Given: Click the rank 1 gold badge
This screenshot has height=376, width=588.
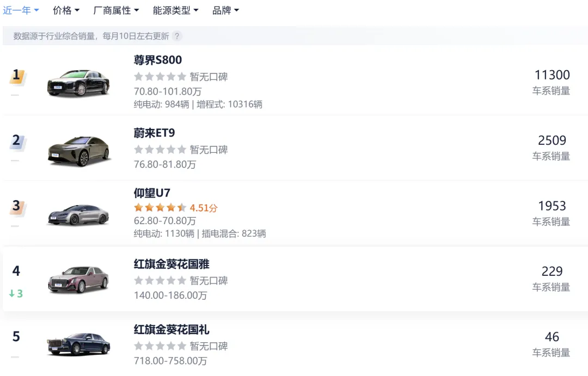Looking at the screenshot, I should [x=16, y=75].
